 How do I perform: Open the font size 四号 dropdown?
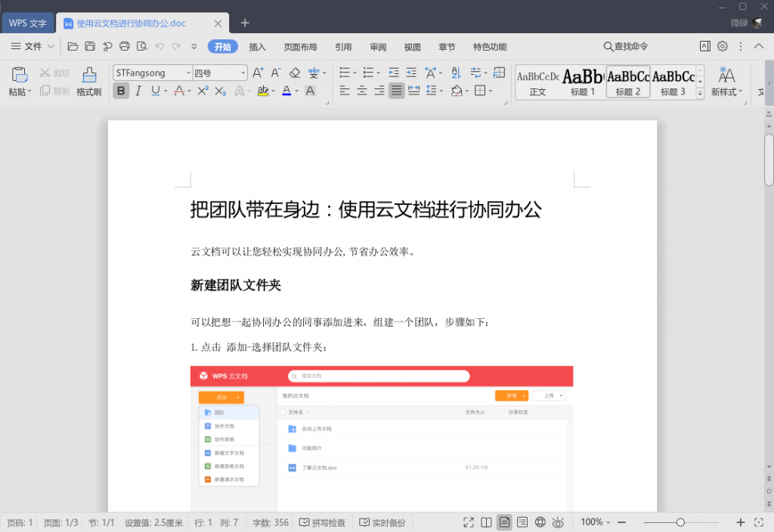243,73
